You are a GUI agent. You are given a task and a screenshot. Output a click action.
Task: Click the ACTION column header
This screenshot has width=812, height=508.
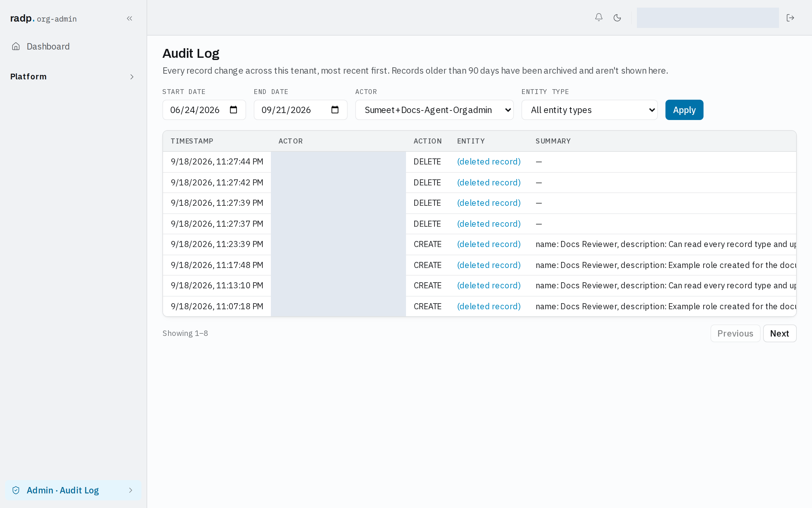click(428, 141)
